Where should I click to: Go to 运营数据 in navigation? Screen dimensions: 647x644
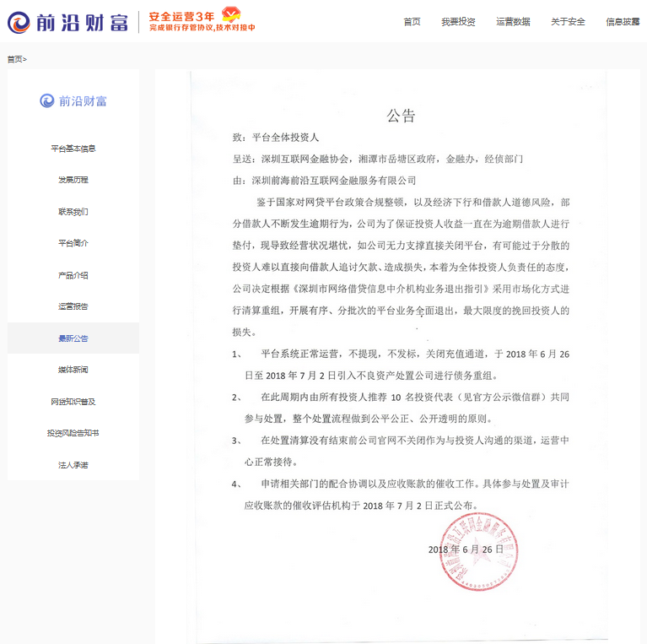(x=513, y=22)
